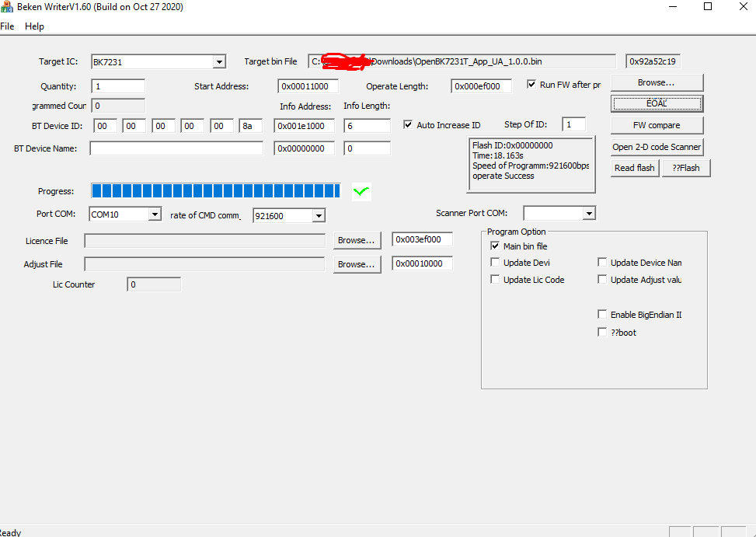Open 2-D code Scanner button

657,147
